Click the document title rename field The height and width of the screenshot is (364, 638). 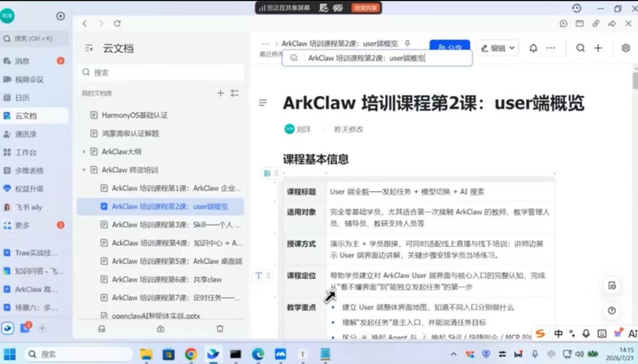pyautogui.click(x=377, y=58)
